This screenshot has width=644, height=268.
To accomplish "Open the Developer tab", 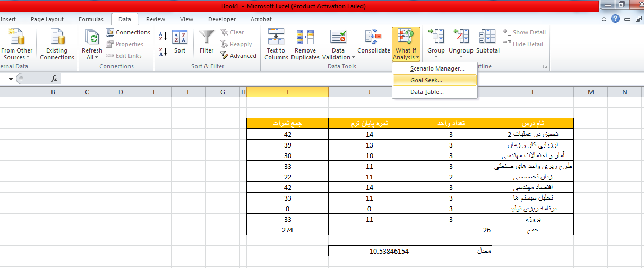I will 221,19.
